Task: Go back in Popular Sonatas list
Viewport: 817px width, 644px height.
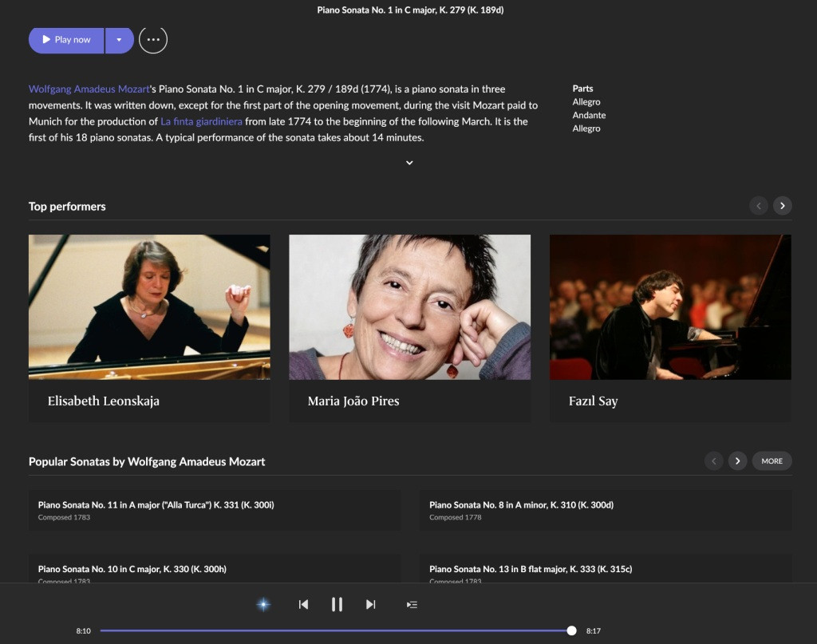Action: (x=714, y=460)
